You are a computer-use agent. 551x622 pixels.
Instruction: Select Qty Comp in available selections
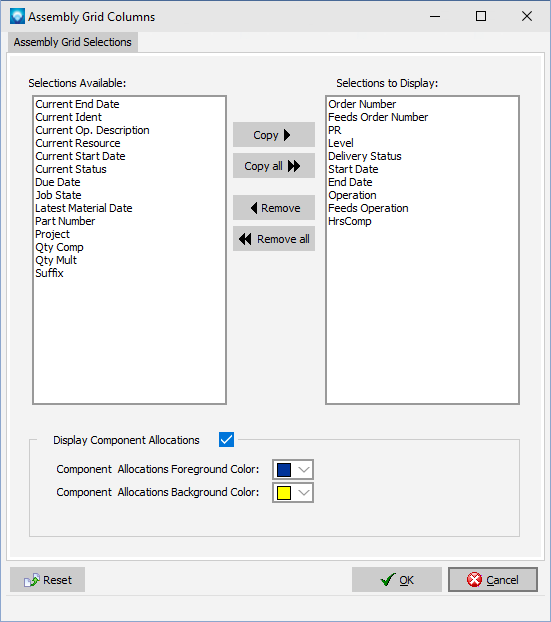(60, 247)
